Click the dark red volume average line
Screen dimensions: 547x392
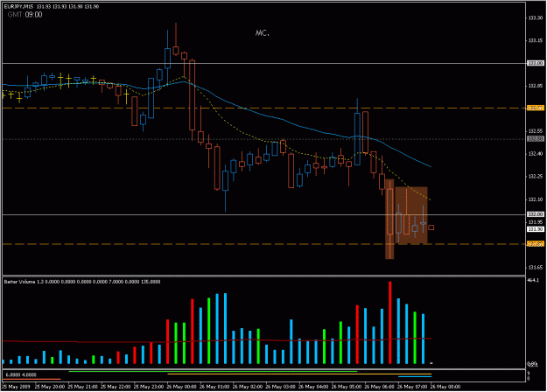[216, 340]
